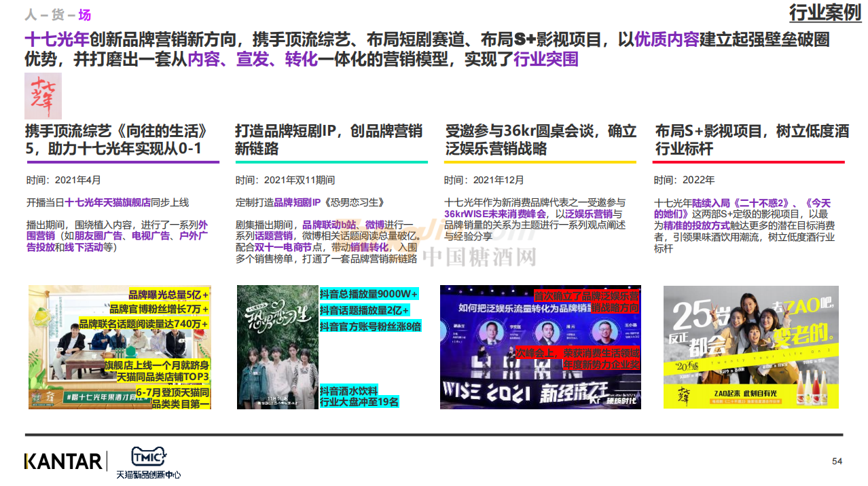Click the TMIC cat logo in the footer
This screenshot has height=486, width=868.
tap(149, 456)
